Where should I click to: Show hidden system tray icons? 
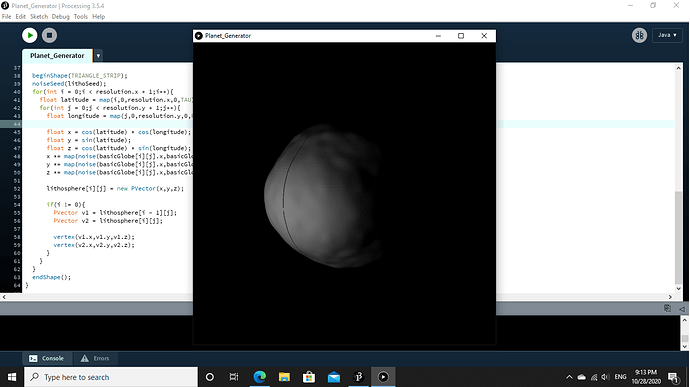[x=569, y=377]
